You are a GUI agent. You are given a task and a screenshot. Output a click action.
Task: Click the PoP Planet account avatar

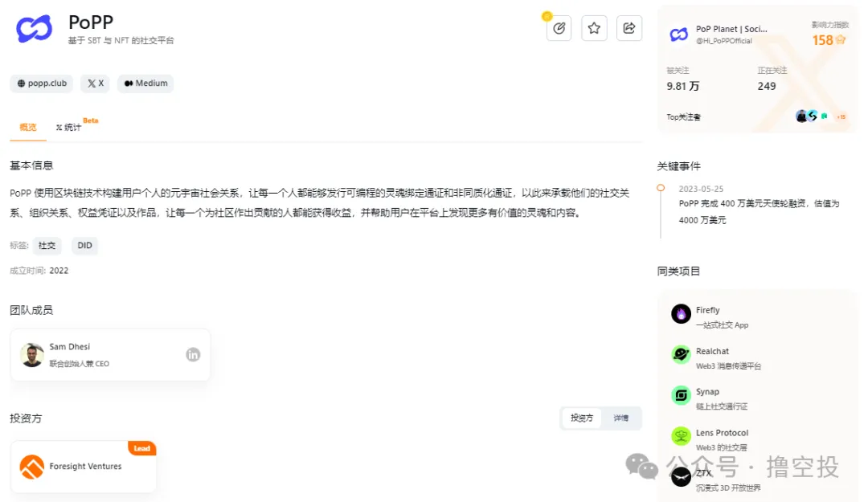tap(678, 35)
